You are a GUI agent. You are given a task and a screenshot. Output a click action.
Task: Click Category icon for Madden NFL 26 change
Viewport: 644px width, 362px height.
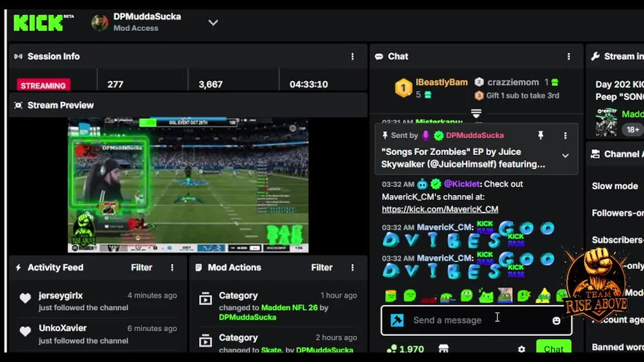pyautogui.click(x=205, y=300)
